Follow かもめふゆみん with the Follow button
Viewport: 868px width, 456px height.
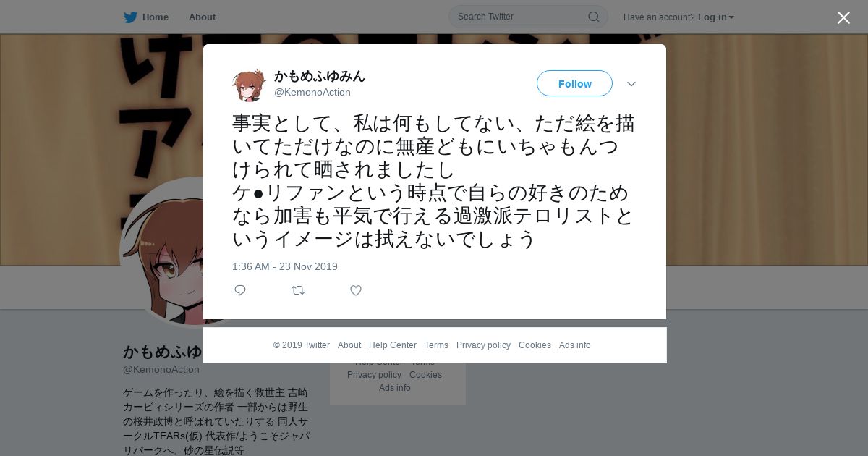(574, 83)
